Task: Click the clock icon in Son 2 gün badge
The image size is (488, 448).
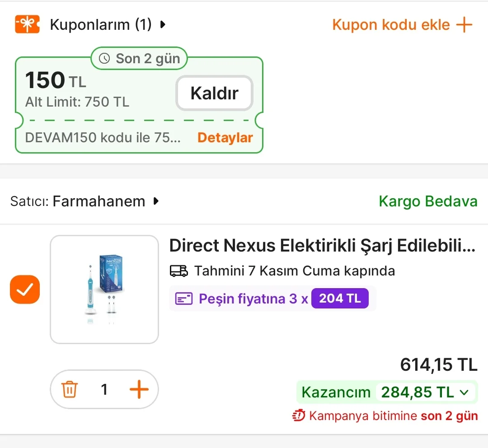Action: tap(104, 59)
